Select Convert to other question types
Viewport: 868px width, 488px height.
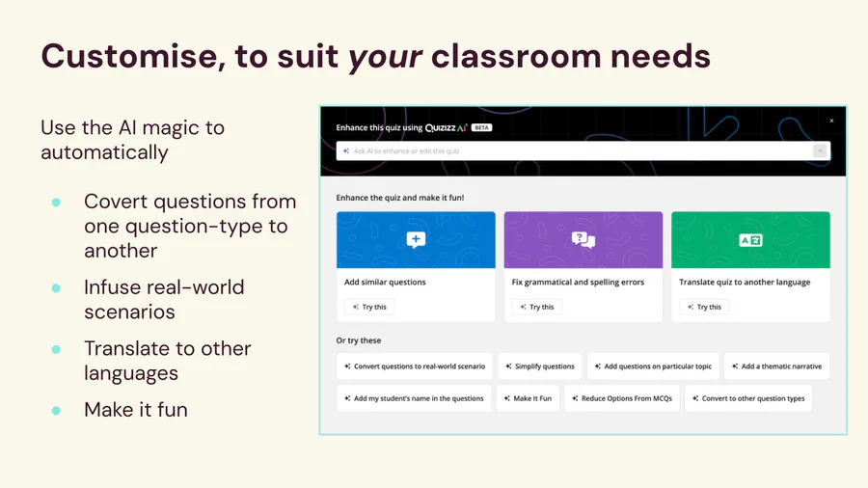pos(748,398)
